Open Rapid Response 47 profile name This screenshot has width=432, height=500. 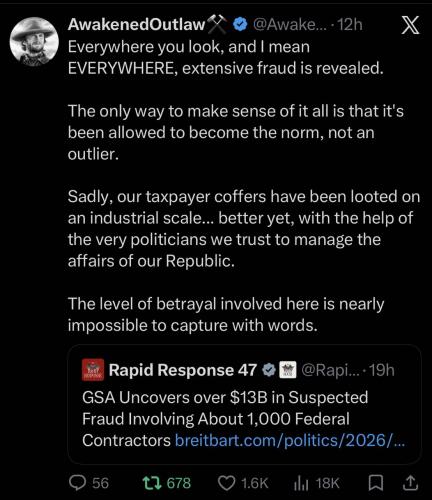[183, 370]
